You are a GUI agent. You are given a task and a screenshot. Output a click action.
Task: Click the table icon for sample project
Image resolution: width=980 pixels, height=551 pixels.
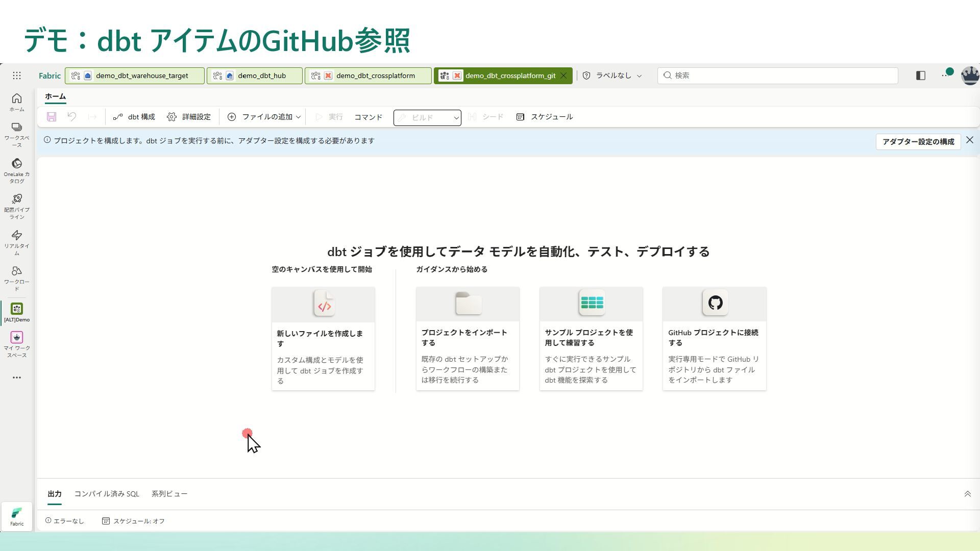(x=592, y=303)
